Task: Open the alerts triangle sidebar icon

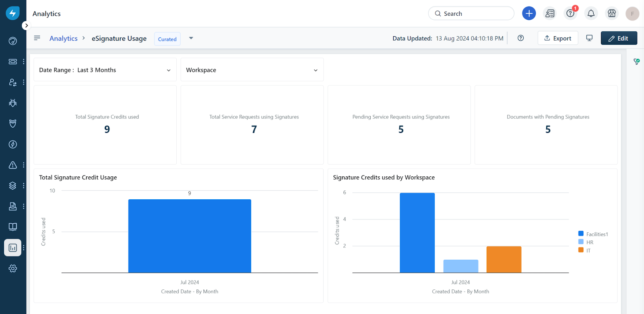Action: point(13,165)
